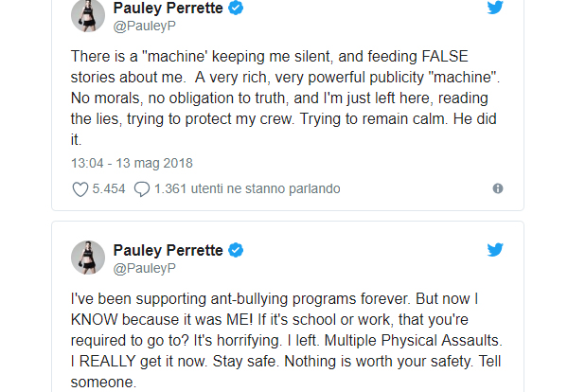Click the @PauleyP handle in the first tweet

tap(140, 27)
